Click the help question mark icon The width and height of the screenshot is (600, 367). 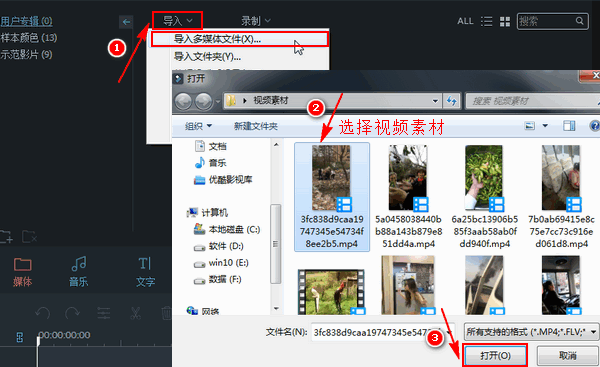595,126
